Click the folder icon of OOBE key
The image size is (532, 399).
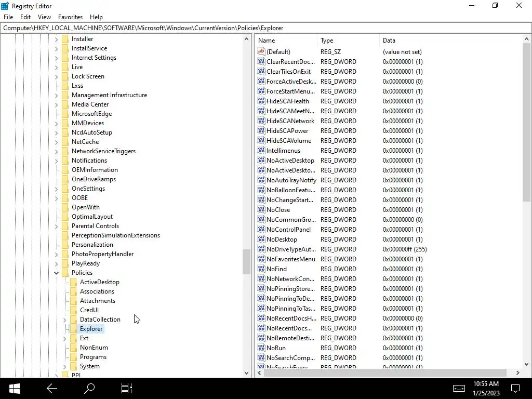click(x=65, y=198)
